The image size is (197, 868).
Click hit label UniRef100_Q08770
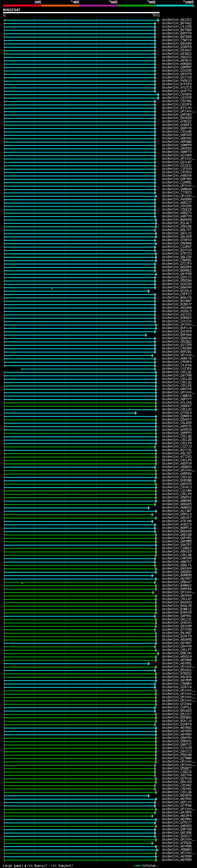click(176, 91)
